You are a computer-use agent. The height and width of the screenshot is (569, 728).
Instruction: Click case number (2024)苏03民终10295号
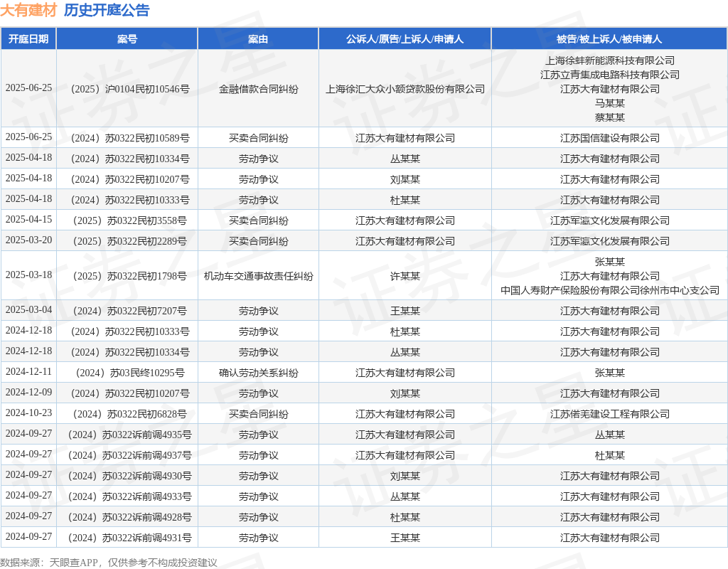[129, 373]
